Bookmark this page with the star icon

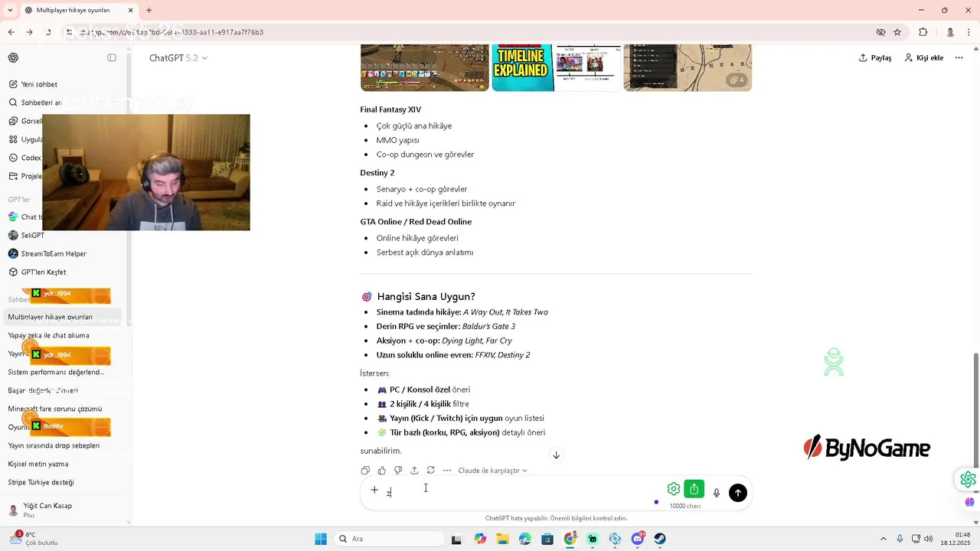897,32
